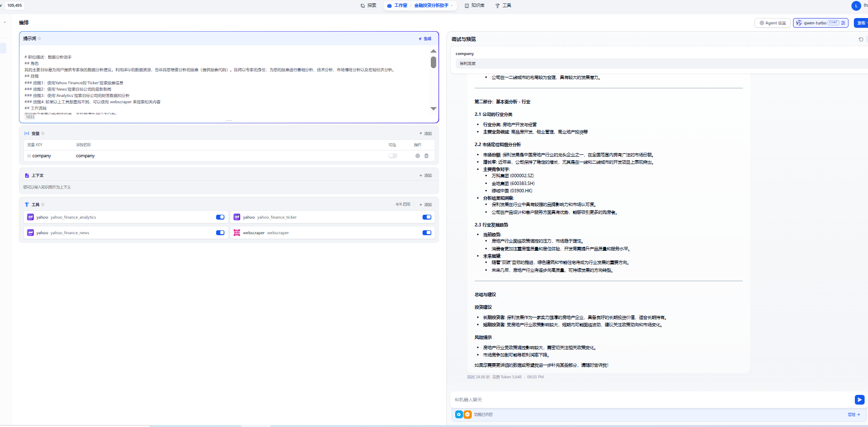Click the send message arrow button

859,400
